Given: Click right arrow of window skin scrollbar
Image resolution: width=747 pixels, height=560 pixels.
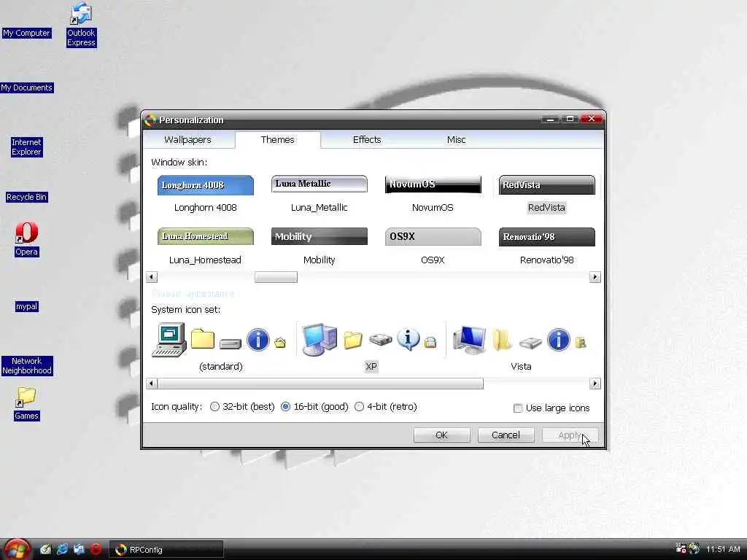Looking at the screenshot, I should pos(595,277).
